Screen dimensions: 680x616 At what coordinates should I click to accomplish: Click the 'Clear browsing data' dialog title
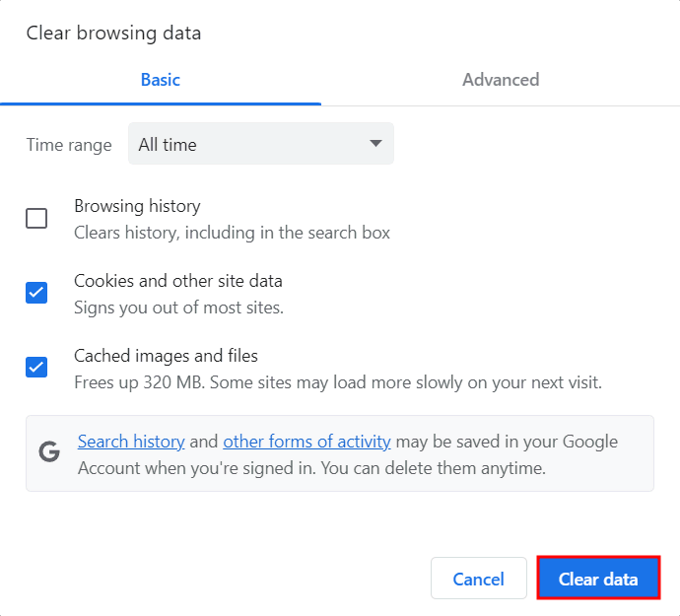tap(113, 33)
